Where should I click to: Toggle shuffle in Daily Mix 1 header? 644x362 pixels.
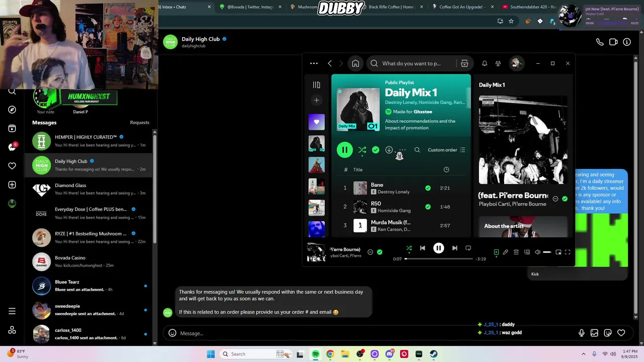[x=362, y=150]
